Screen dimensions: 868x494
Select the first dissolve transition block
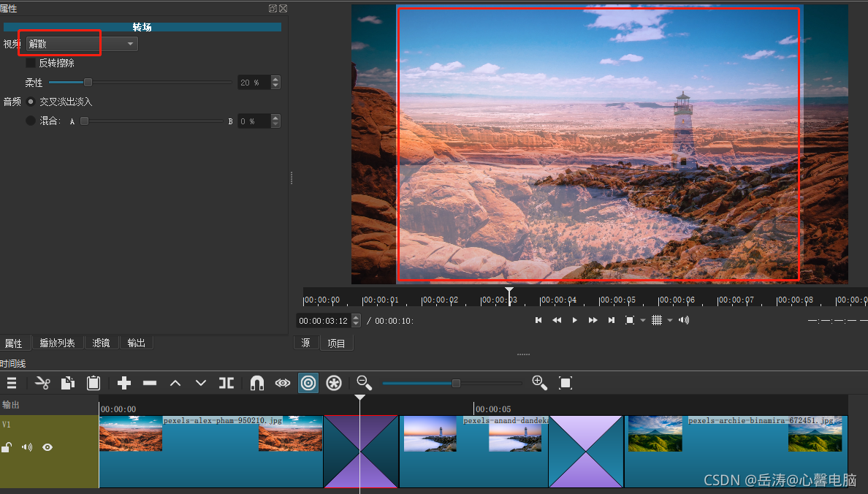click(361, 452)
